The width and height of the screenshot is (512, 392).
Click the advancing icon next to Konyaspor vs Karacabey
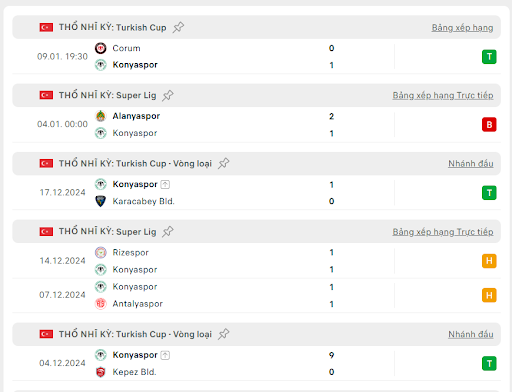tap(165, 184)
